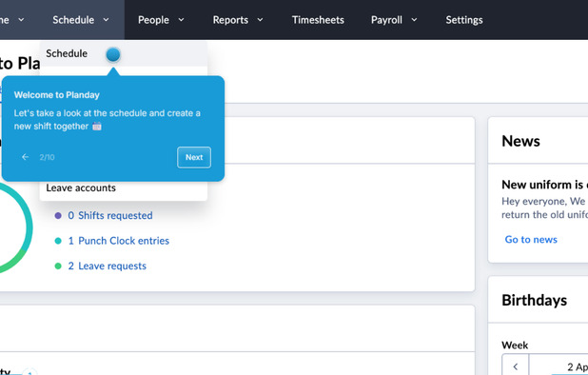Image resolution: width=588 pixels, height=375 pixels.
Task: Open 2 Leave requests link
Action: tap(108, 266)
